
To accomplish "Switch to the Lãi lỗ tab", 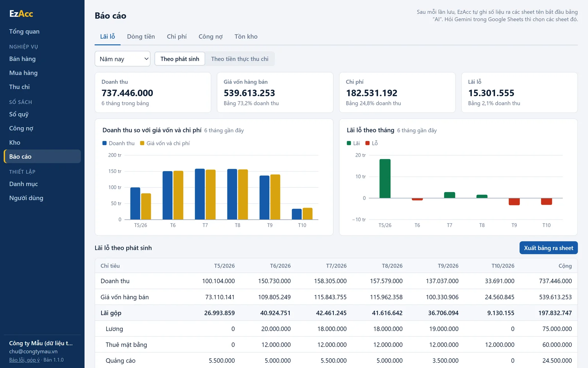I will [x=108, y=36].
